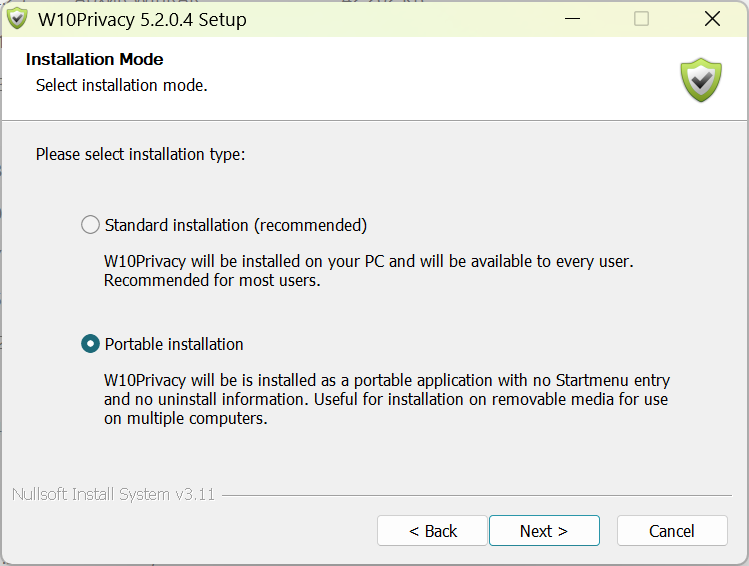Screen dimensions: 749x566
Task: Close the setup window with the X icon
Action: pyautogui.click(x=712, y=19)
